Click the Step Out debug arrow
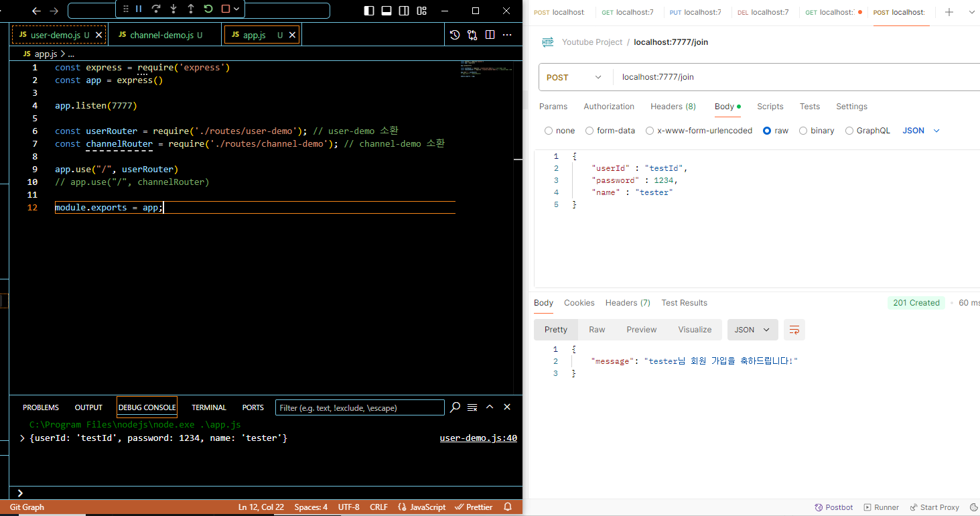The width and height of the screenshot is (980, 516). 191,9
